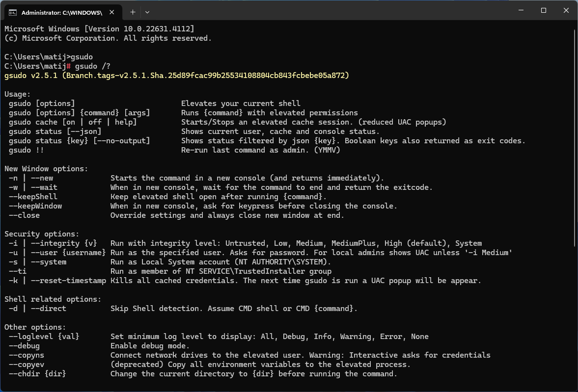Click the '-d | --direct' option
The height and width of the screenshot is (392, 578).
coord(38,309)
